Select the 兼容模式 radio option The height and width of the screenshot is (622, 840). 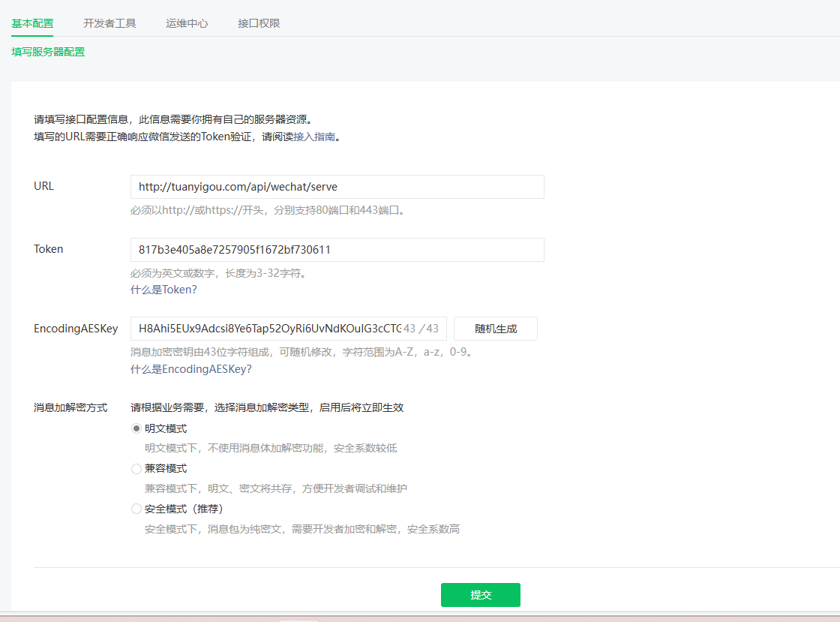(x=136, y=469)
